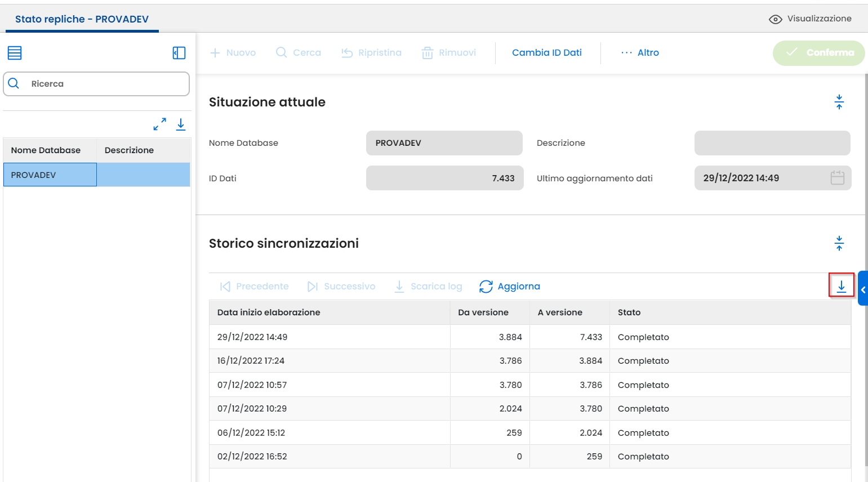This screenshot has width=868, height=482.
Task: Click the expand arrows icon above database list
Action: click(160, 124)
